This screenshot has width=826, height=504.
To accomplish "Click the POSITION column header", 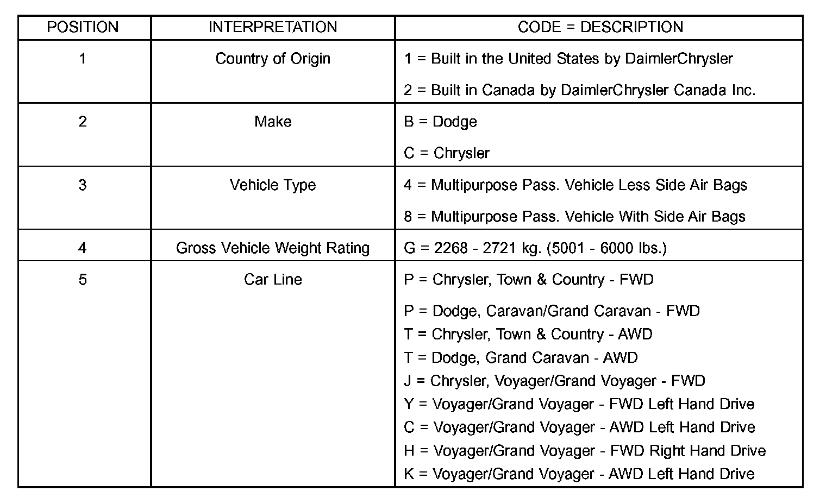I will pos(83,27).
